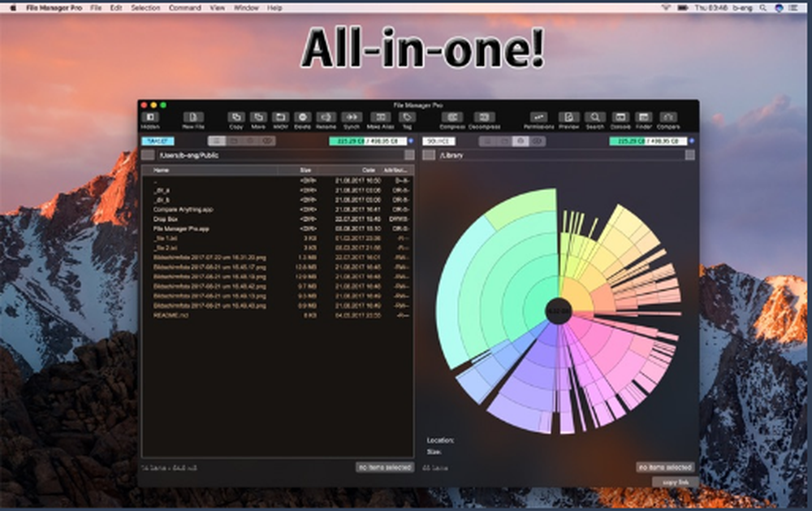Viewport: 812px width, 511px height.
Task: Toggle the Hidden files button
Action: click(149, 119)
